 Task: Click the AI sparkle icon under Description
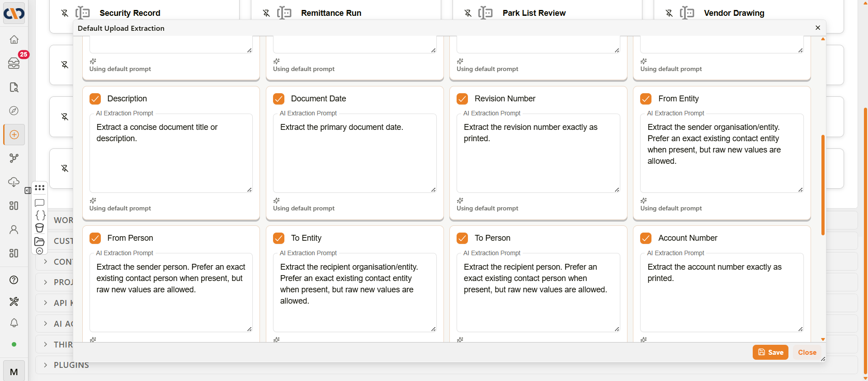click(x=93, y=200)
